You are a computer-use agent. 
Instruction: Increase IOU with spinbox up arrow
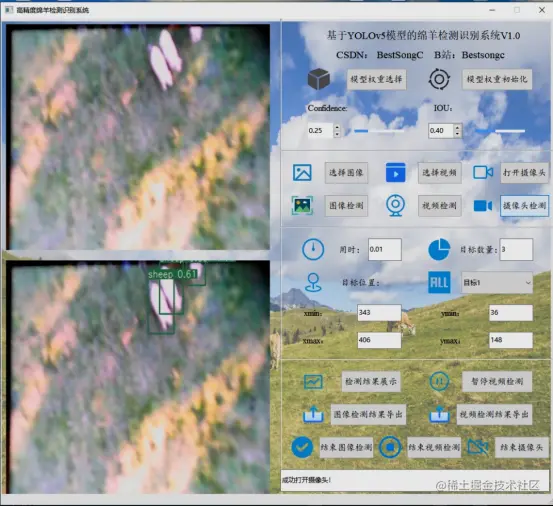click(x=458, y=127)
